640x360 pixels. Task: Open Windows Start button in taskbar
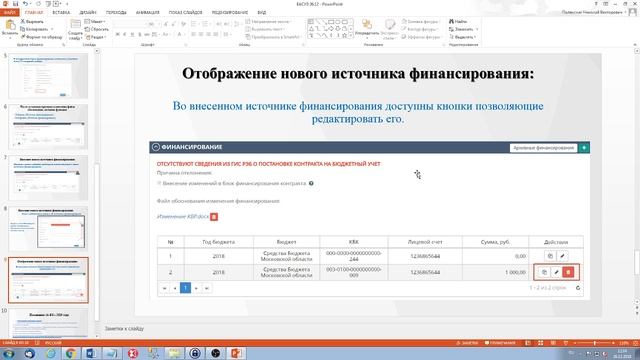point(8,353)
